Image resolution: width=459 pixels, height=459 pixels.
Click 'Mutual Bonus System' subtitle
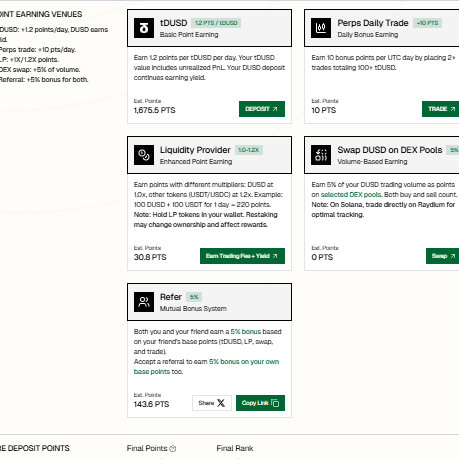click(x=193, y=309)
